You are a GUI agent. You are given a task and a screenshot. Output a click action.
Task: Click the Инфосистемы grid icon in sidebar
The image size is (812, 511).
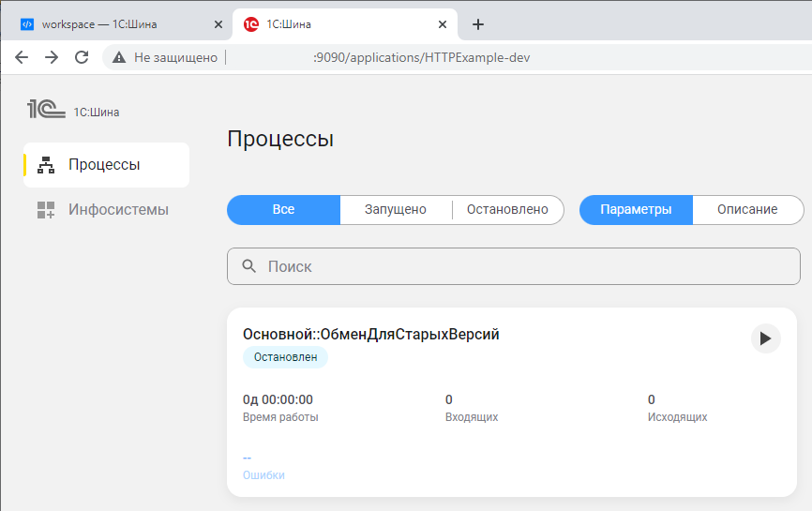pyautogui.click(x=46, y=210)
